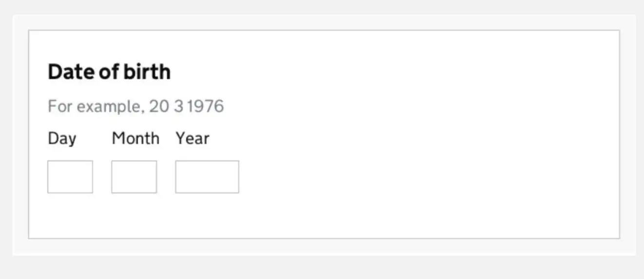Click the Year input box
This screenshot has height=279, width=644.
coord(207,177)
